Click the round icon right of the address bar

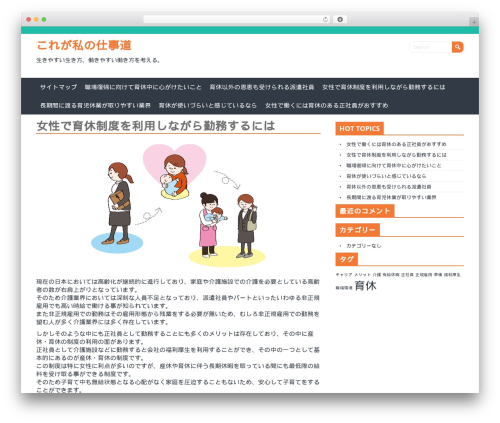[x=340, y=19]
